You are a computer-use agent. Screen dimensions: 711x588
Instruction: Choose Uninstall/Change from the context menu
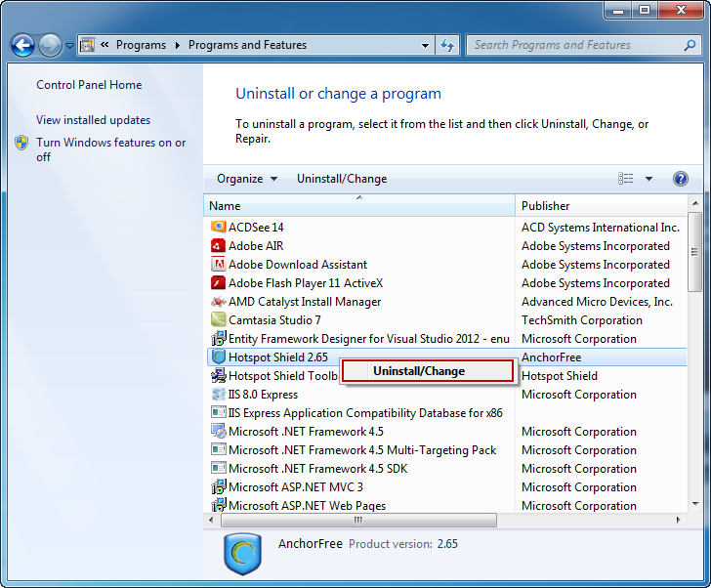428,371
